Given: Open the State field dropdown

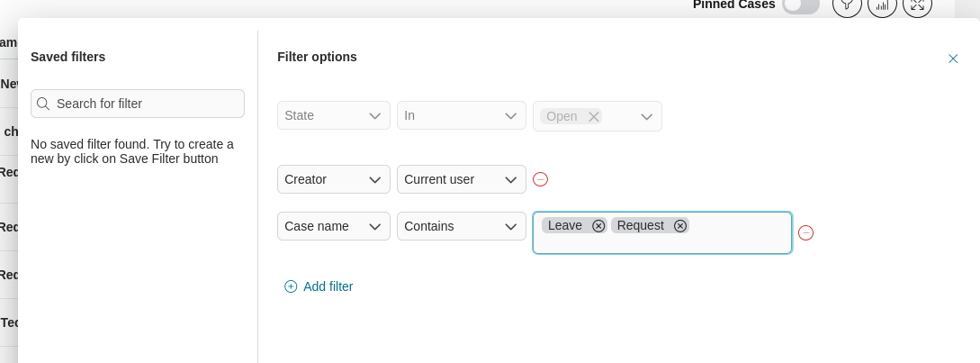Looking at the screenshot, I should pyautogui.click(x=334, y=116).
